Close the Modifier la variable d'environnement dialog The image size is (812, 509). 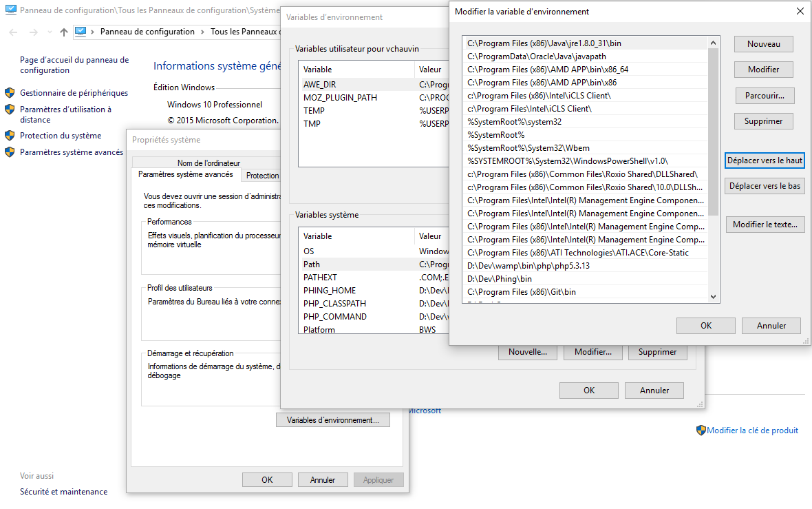800,12
